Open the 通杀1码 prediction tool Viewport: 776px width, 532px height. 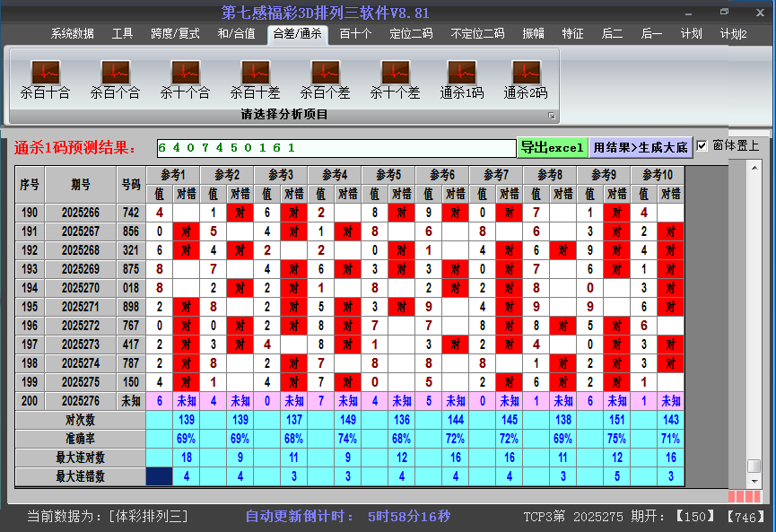point(461,78)
